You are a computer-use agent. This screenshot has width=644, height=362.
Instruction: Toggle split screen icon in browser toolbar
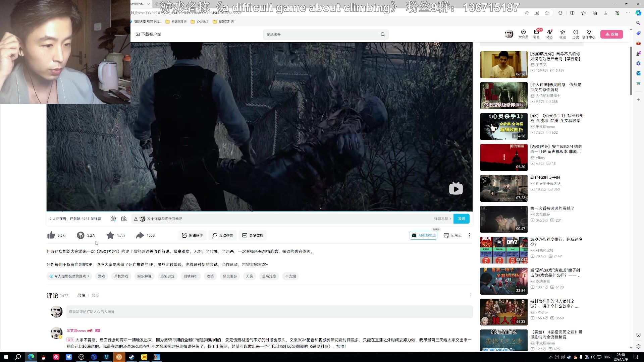[572, 13]
